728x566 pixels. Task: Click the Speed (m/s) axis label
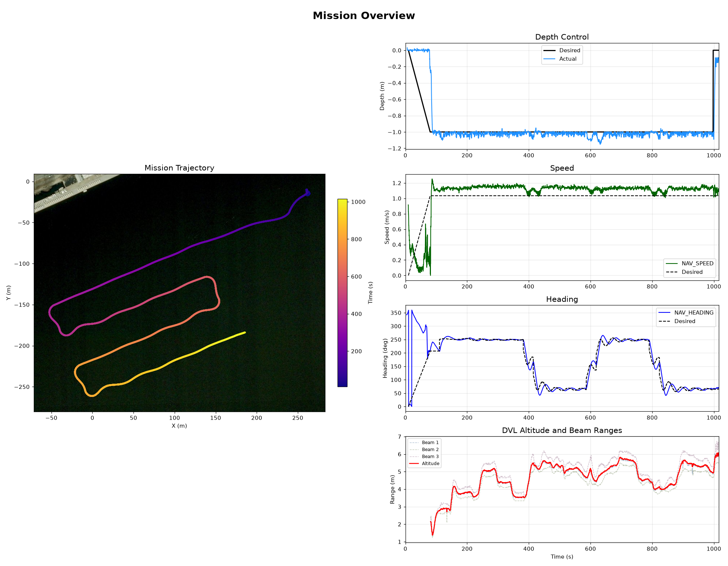click(x=387, y=227)
